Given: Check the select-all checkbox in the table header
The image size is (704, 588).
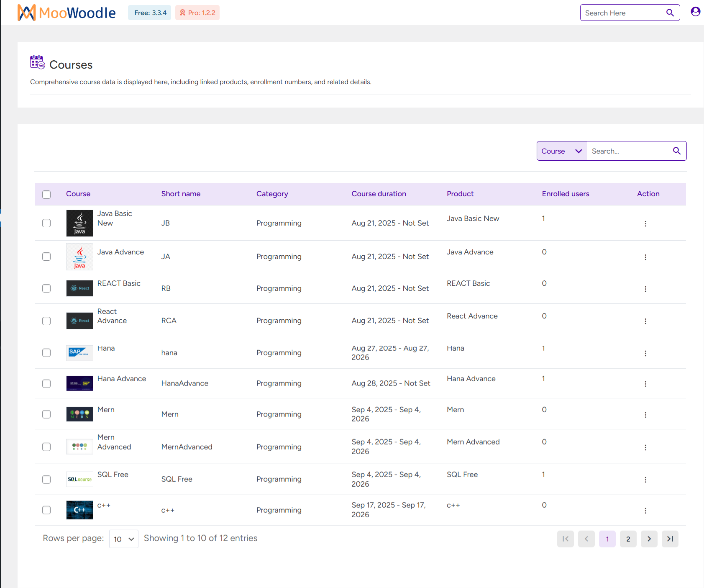Looking at the screenshot, I should [x=46, y=194].
